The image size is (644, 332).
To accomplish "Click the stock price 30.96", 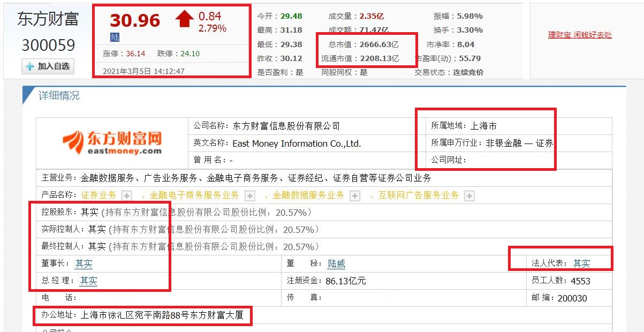I will click(x=135, y=20).
